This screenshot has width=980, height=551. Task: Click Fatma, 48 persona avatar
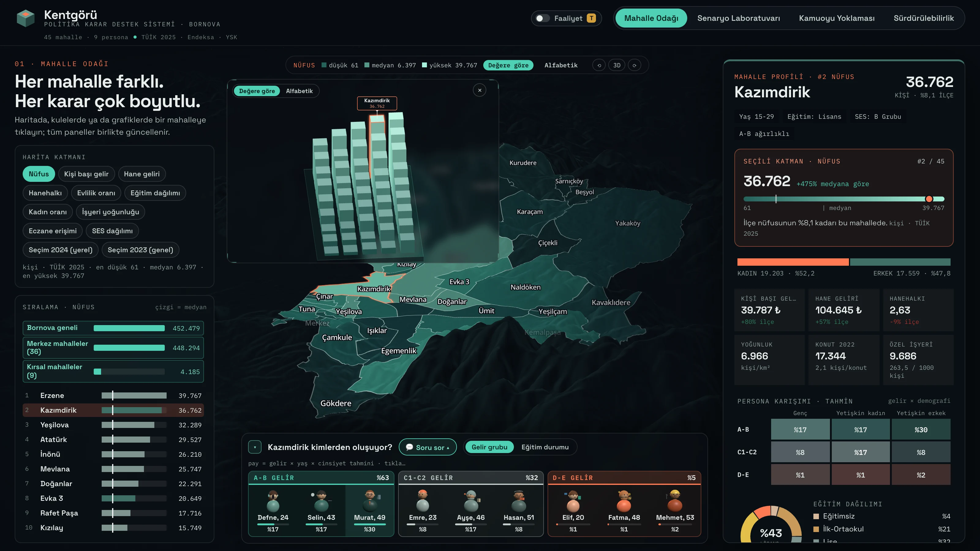pos(624,501)
